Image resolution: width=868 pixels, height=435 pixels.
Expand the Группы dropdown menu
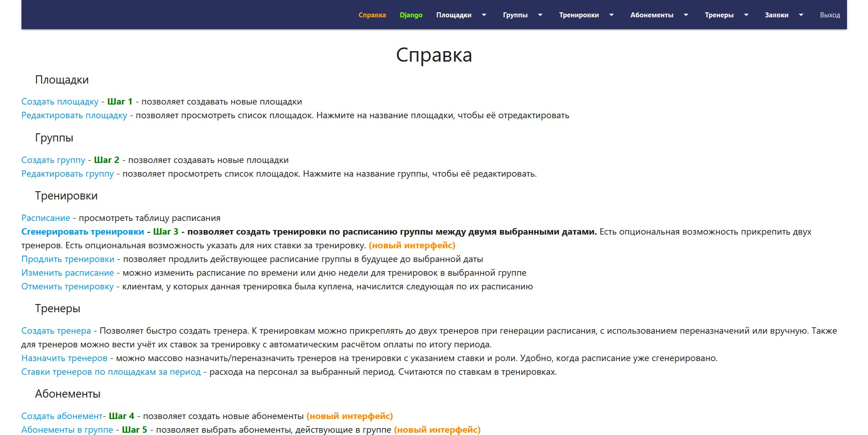pos(522,15)
